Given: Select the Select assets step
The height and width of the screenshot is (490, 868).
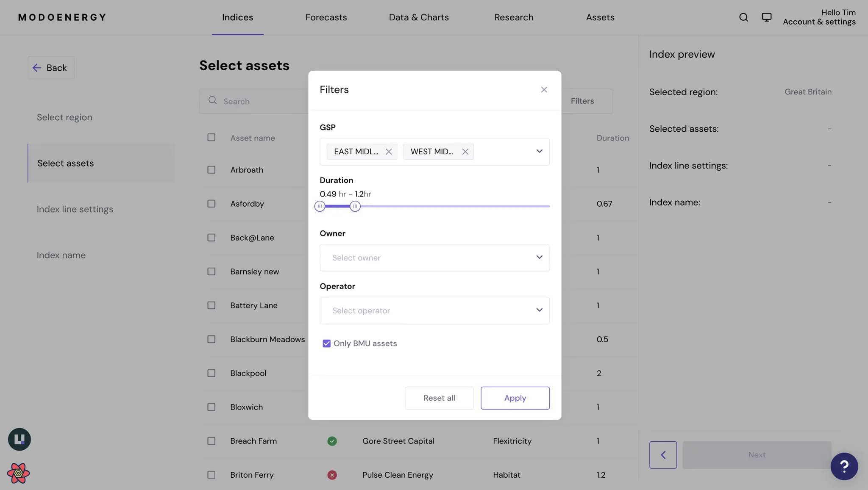Looking at the screenshot, I should coord(101,163).
